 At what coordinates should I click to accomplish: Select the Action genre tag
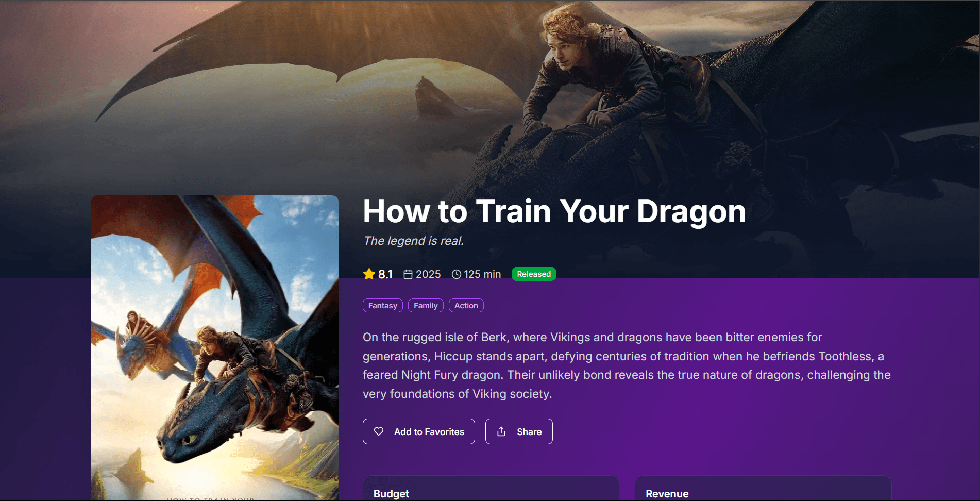point(466,305)
